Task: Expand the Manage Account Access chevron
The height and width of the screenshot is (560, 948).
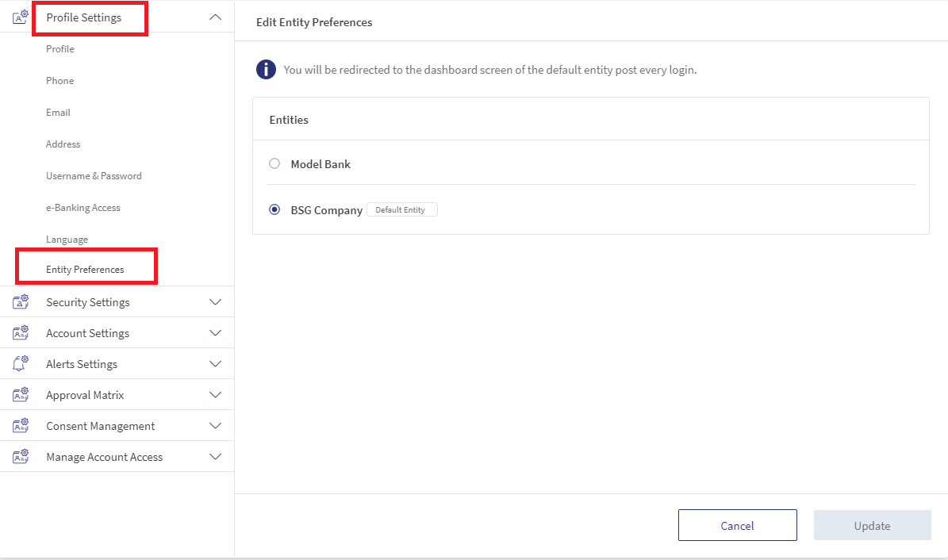Action: [215, 457]
